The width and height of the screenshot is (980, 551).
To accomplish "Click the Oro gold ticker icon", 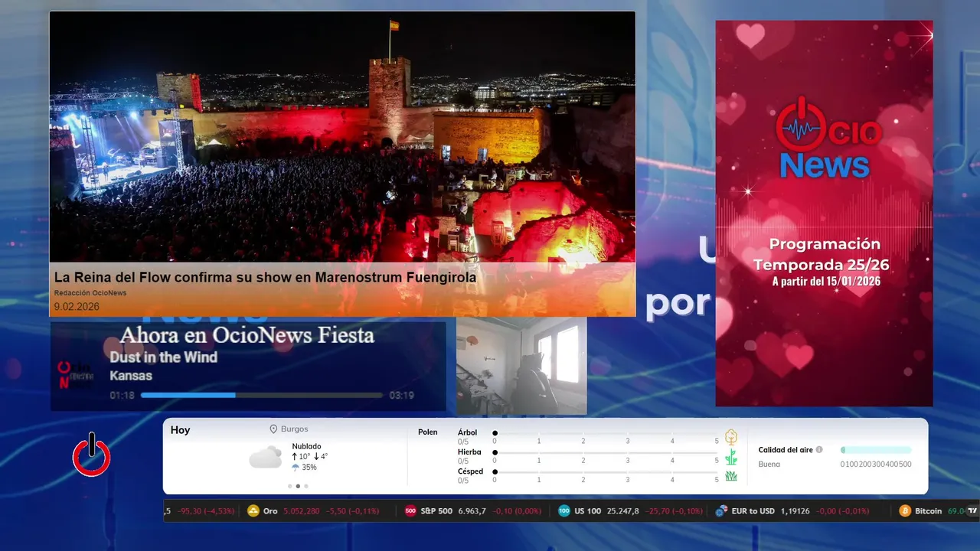I will [253, 511].
